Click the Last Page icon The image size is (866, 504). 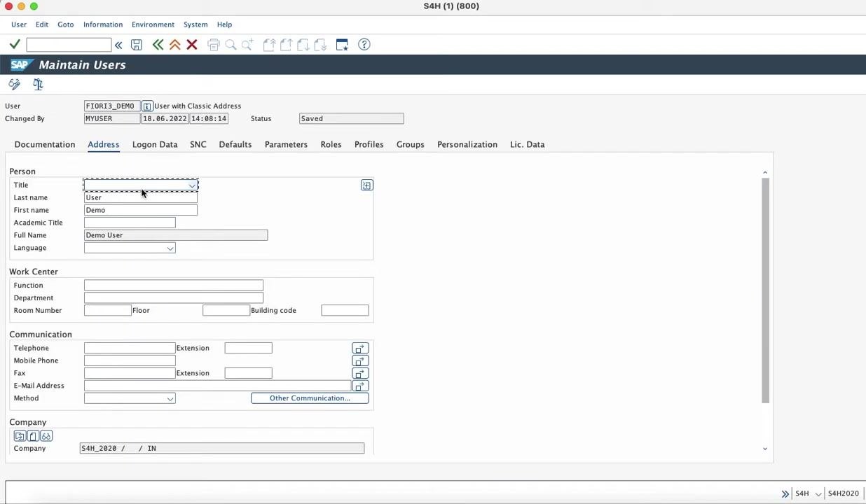click(x=320, y=45)
